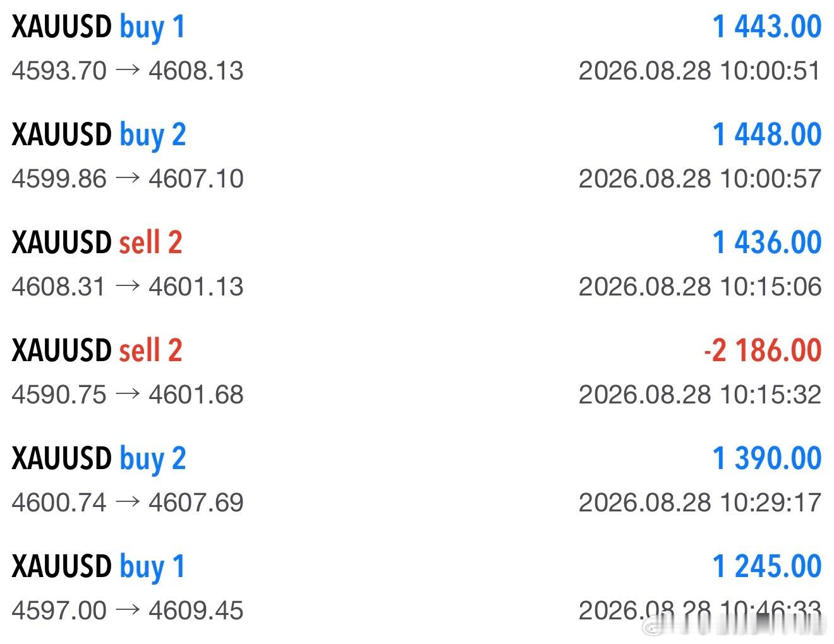Open the XAUUSD sell 2 trade at 4608.31
The width and height of the screenshot is (834, 644).
coord(417,264)
